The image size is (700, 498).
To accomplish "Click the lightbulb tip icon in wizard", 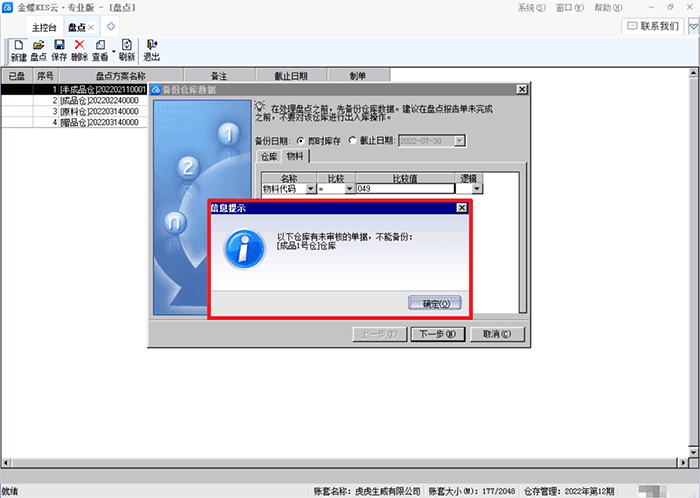I will pyautogui.click(x=260, y=106).
